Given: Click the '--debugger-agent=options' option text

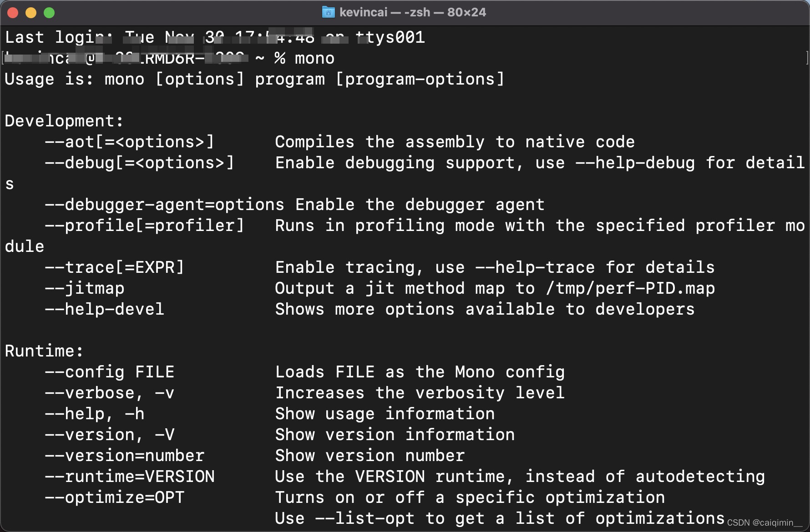Looking at the screenshot, I should pyautogui.click(x=165, y=205).
